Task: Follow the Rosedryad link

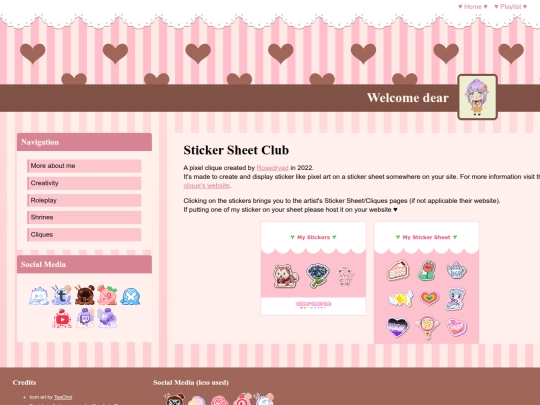Action: tap(272, 168)
